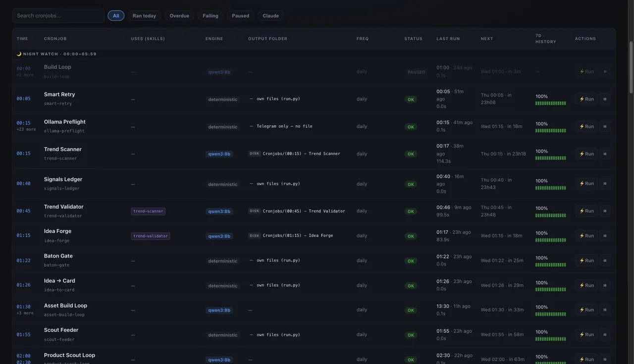Viewport: 634px width, 364px height.
Task: Click Asset Build Loop's qwen3:8b engine badge
Action: pyautogui.click(x=219, y=311)
